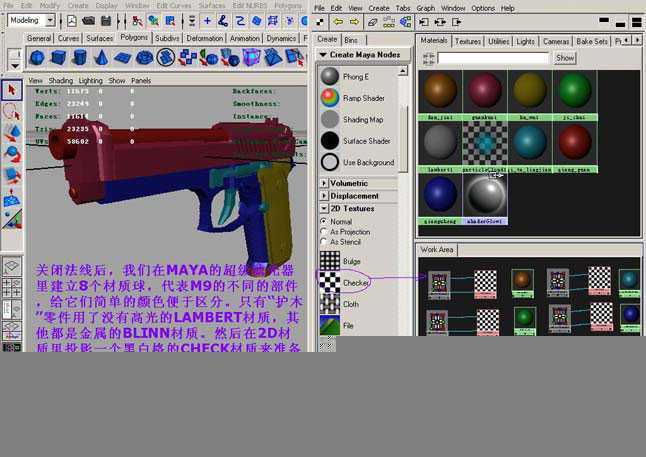Click the Hypershade clear graph eraser icon

pyautogui.click(x=372, y=22)
